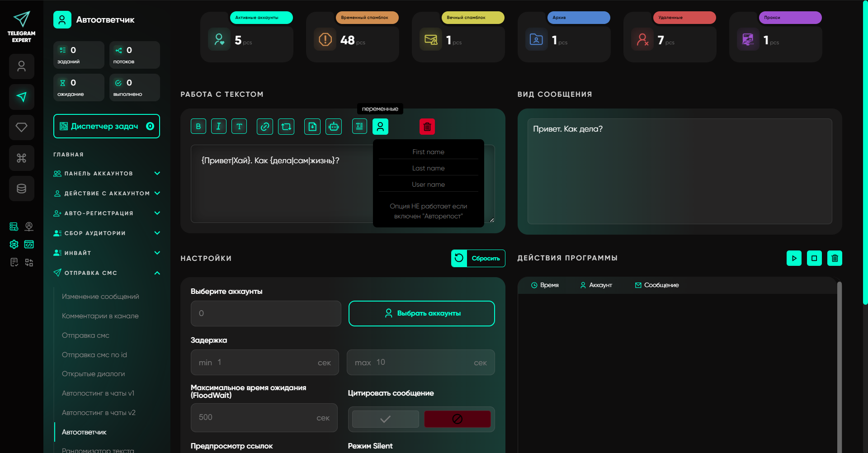
Task: Enable quote message with the checkmark toggle
Action: [x=385, y=419]
